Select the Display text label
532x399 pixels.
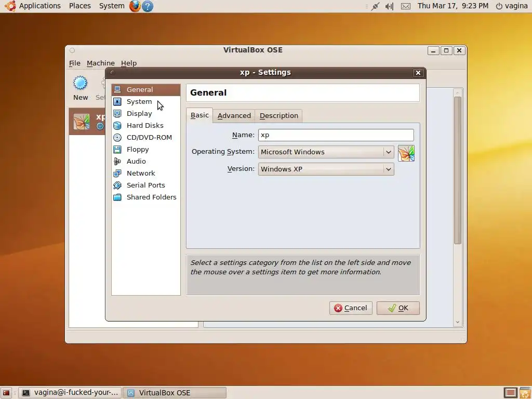[x=139, y=114]
